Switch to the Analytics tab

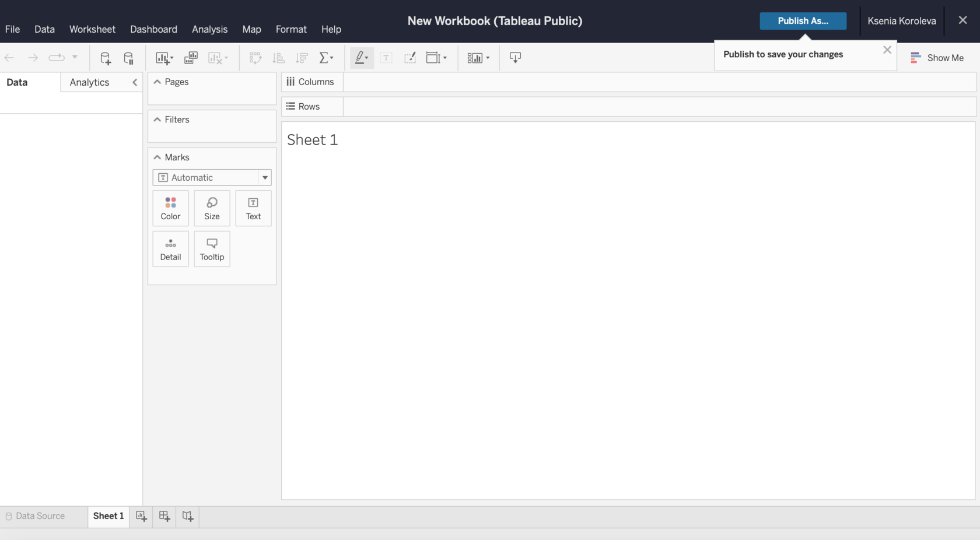89,82
